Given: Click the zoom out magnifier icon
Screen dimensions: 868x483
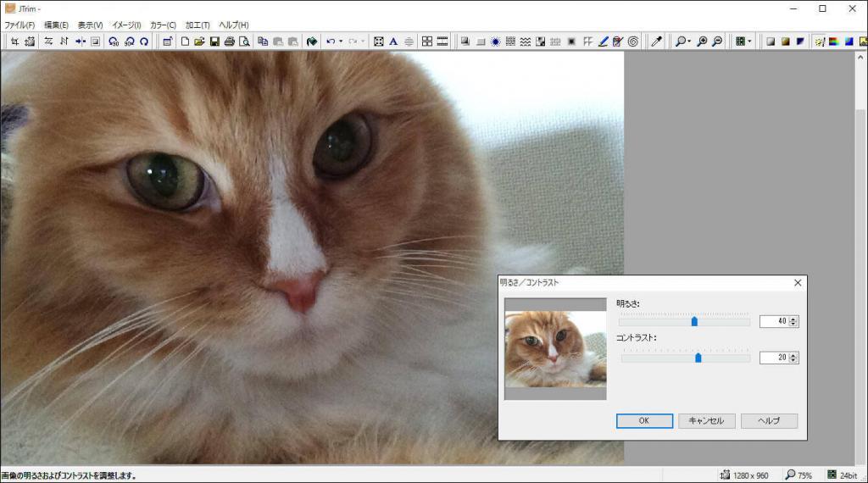Looking at the screenshot, I should click(717, 42).
